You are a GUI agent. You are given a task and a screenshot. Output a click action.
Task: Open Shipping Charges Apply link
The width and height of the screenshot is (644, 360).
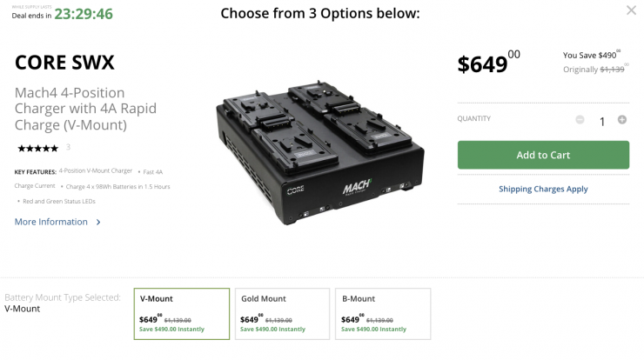[x=543, y=189]
